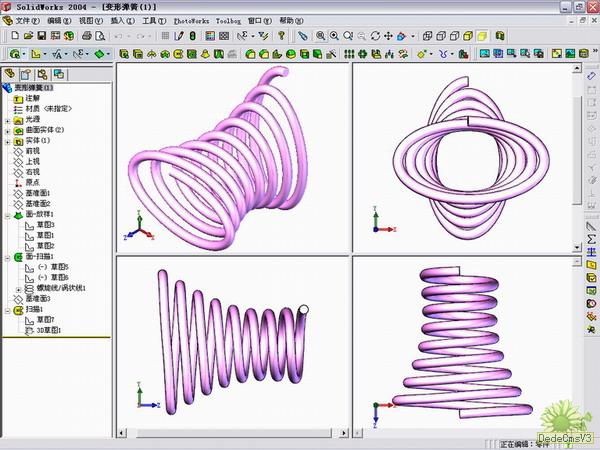The width and height of the screenshot is (600, 450).
Task: Select the 前视 plane in feature tree
Action: (32, 151)
